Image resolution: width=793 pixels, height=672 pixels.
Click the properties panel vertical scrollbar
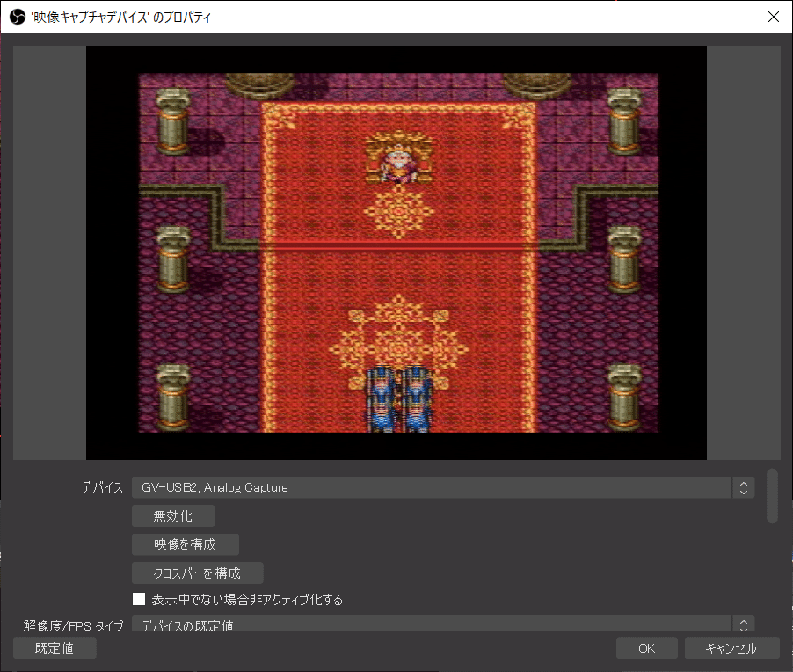pos(772,496)
